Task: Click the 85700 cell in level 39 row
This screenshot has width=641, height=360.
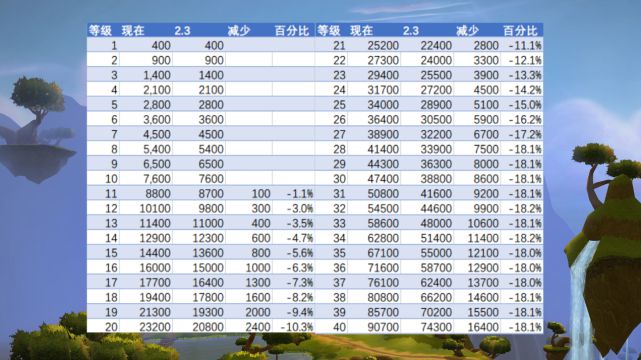Action: pos(383,312)
